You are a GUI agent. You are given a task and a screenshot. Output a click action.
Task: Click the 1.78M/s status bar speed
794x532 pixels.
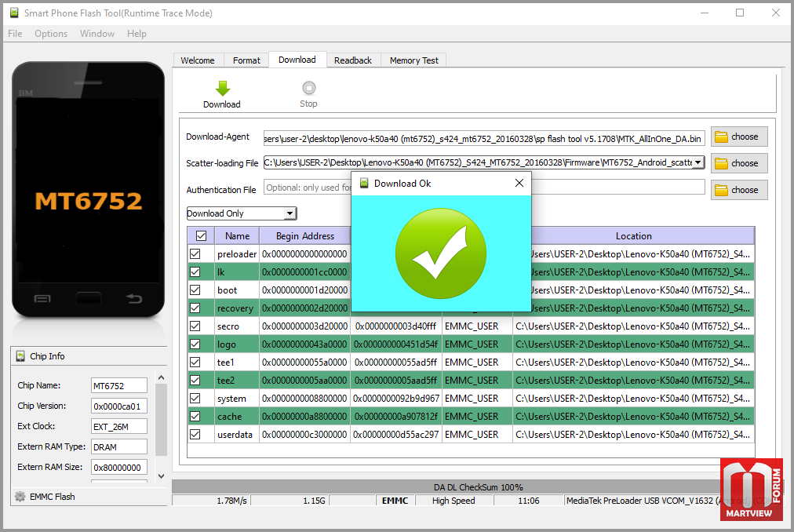[x=231, y=501]
